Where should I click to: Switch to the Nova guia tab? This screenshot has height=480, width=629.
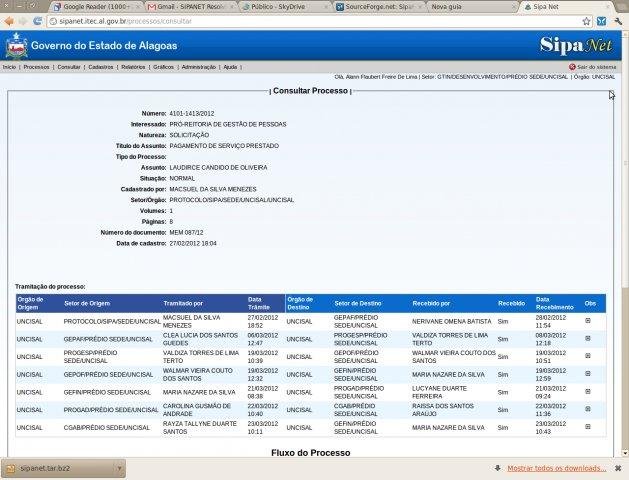click(473, 7)
